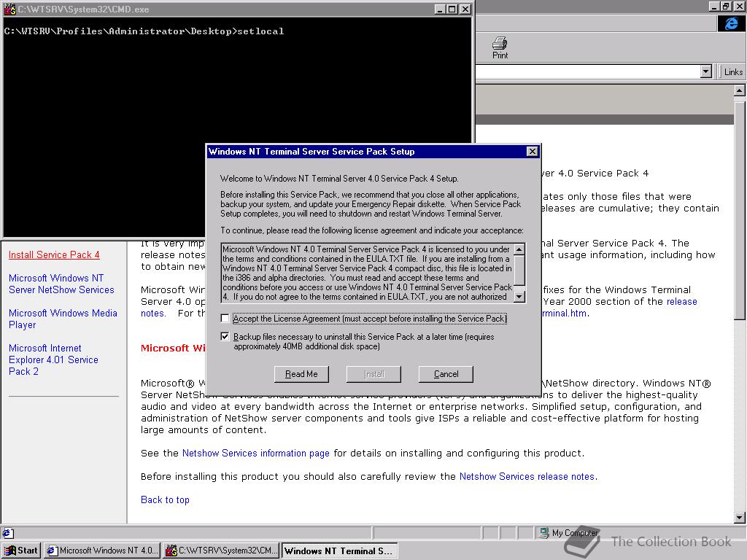Click the 'rminal.htm' link text
747x560 pixels.
tap(565, 314)
